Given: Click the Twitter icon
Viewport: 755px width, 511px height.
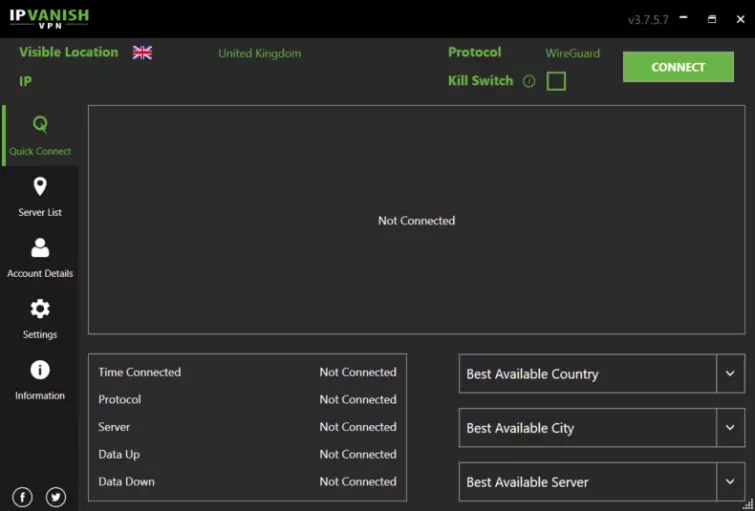Looking at the screenshot, I should tap(56, 497).
